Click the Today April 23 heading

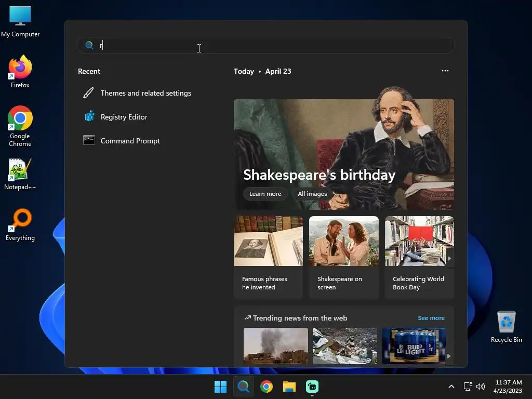[262, 71]
